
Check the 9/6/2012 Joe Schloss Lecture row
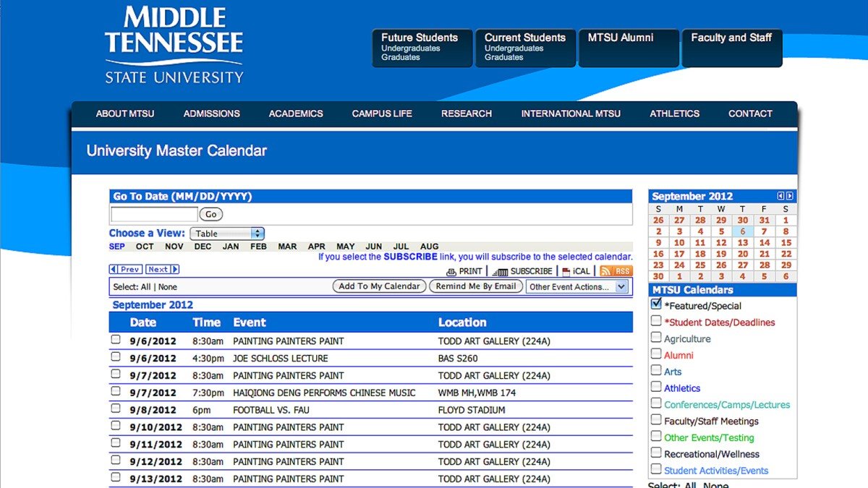pyautogui.click(x=116, y=356)
